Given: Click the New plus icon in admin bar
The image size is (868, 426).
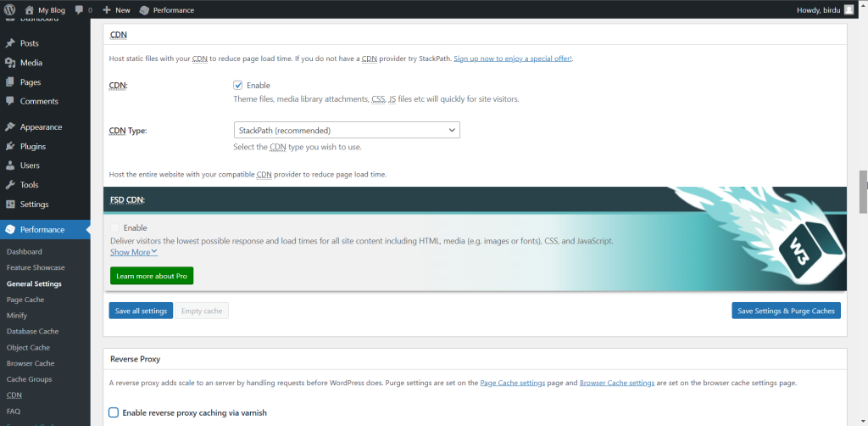Looking at the screenshot, I should point(107,9).
